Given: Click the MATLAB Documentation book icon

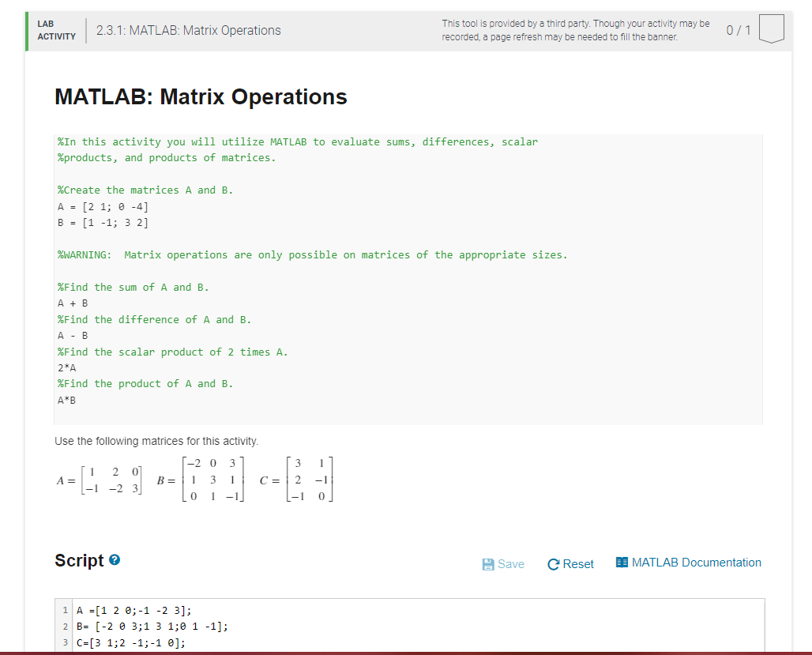Looking at the screenshot, I should pos(622,563).
